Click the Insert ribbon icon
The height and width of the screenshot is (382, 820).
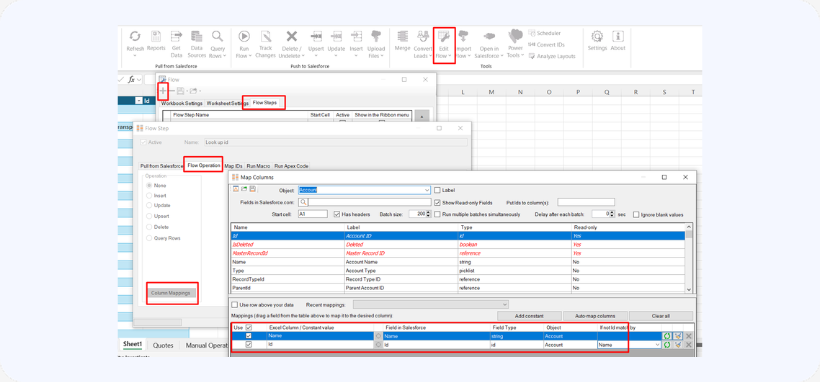(x=356, y=36)
